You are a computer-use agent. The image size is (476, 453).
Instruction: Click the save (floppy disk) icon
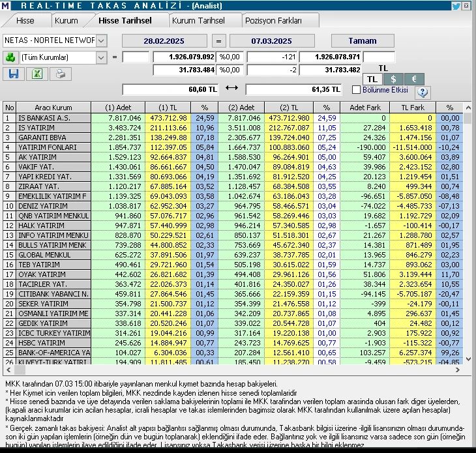[x=13, y=74]
